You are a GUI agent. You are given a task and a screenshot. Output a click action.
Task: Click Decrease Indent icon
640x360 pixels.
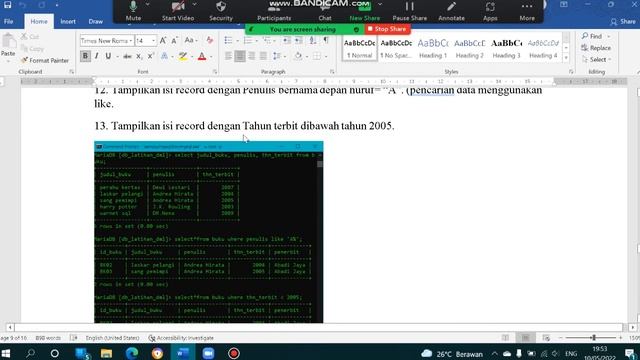click(287, 40)
